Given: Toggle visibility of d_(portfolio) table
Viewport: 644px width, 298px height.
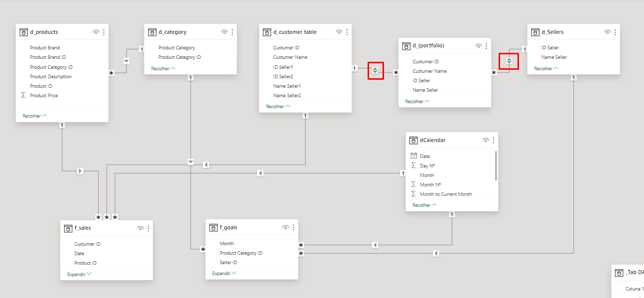Looking at the screenshot, I should coord(479,46).
